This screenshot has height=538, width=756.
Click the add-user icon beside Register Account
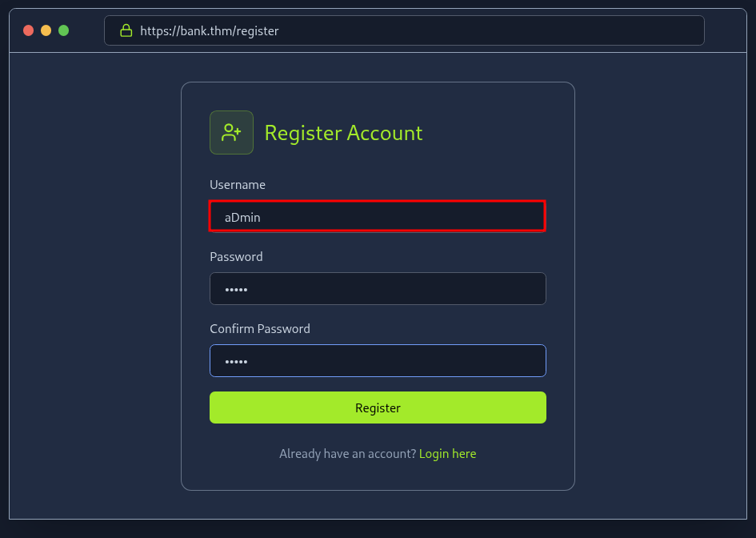coord(231,132)
